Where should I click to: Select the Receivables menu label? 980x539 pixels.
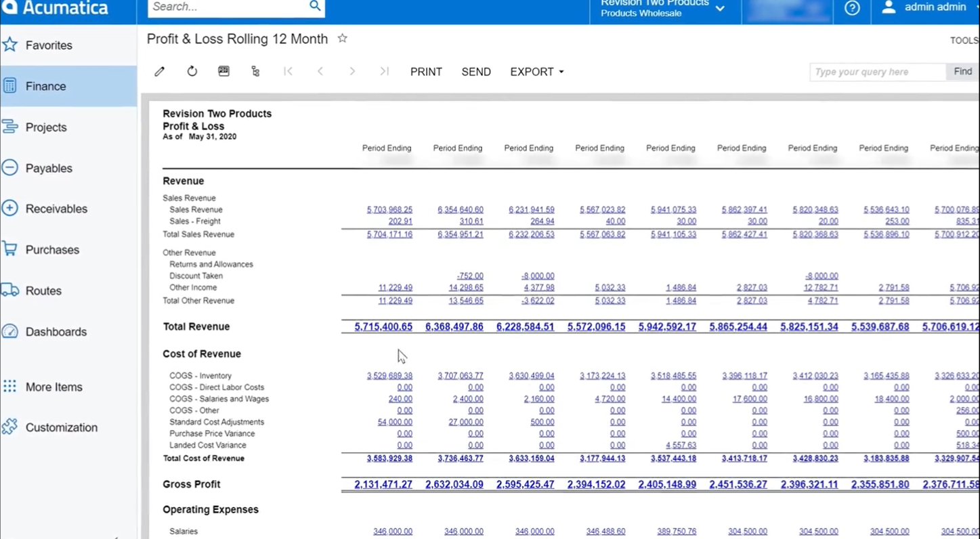coord(56,209)
